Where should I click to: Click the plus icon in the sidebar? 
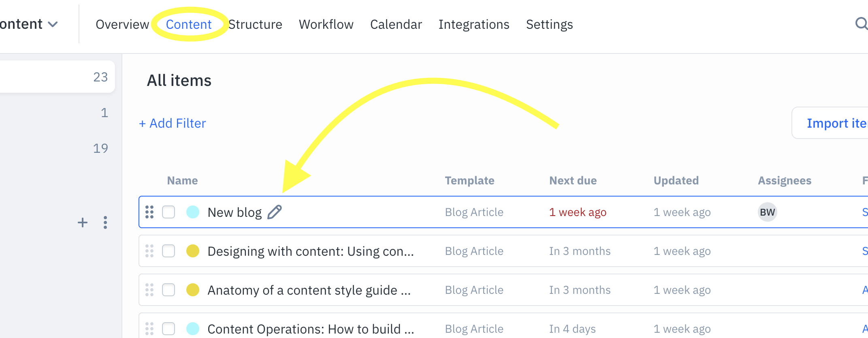coord(82,222)
